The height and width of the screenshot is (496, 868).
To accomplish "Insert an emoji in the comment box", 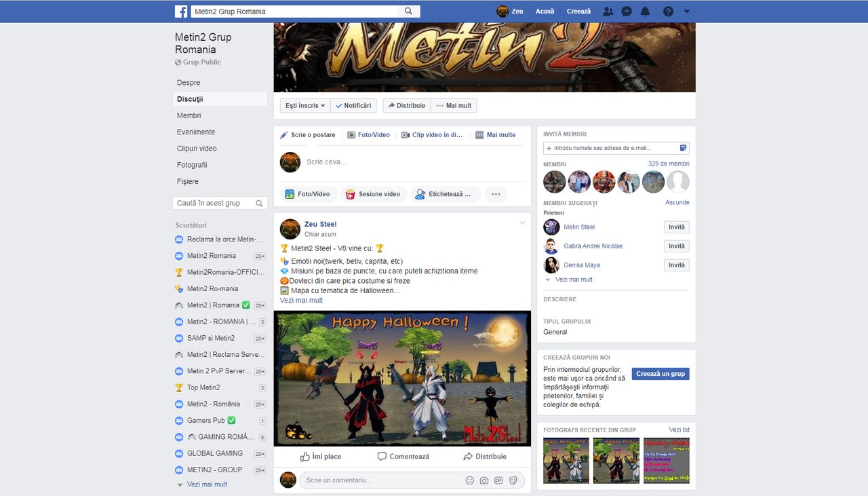I will coord(470,480).
